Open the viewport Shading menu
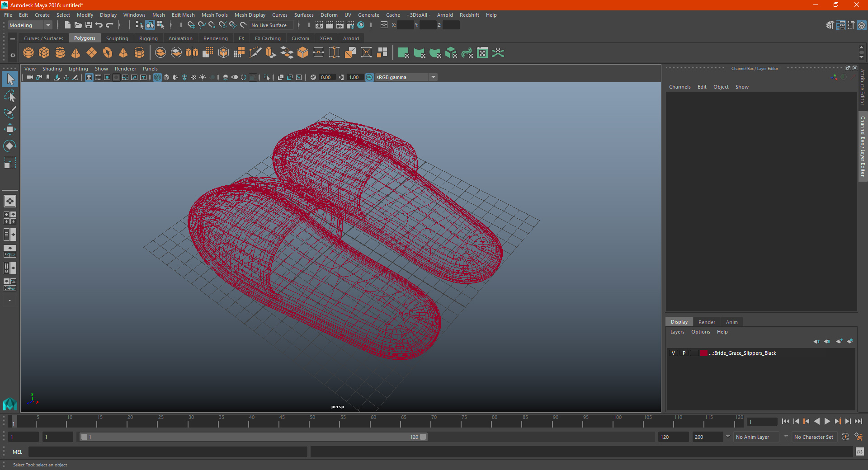Viewport: 868px width, 470px height. coord(52,69)
